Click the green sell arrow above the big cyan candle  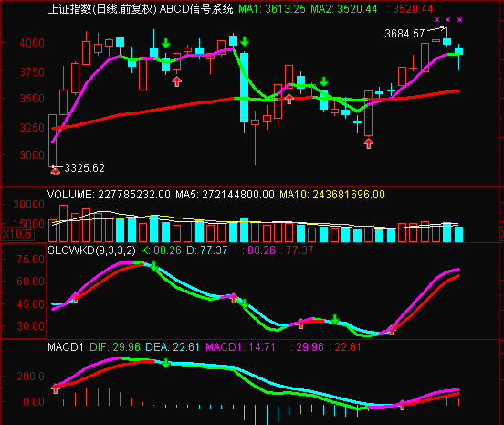pos(245,41)
